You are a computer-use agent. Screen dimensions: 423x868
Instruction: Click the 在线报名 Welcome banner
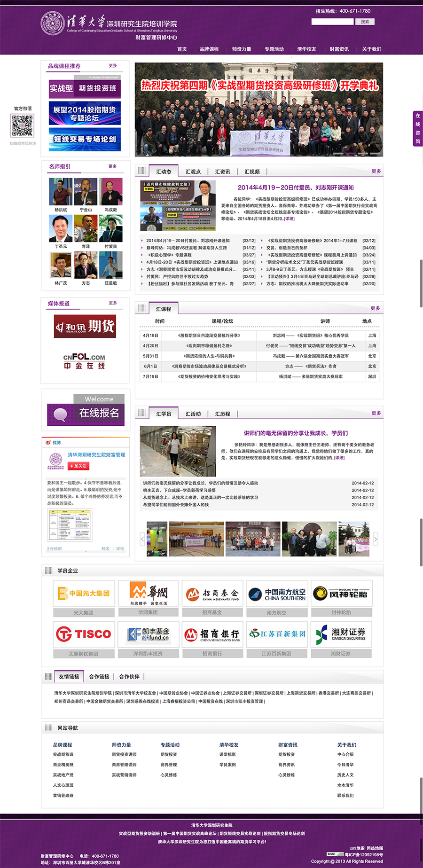(x=86, y=410)
